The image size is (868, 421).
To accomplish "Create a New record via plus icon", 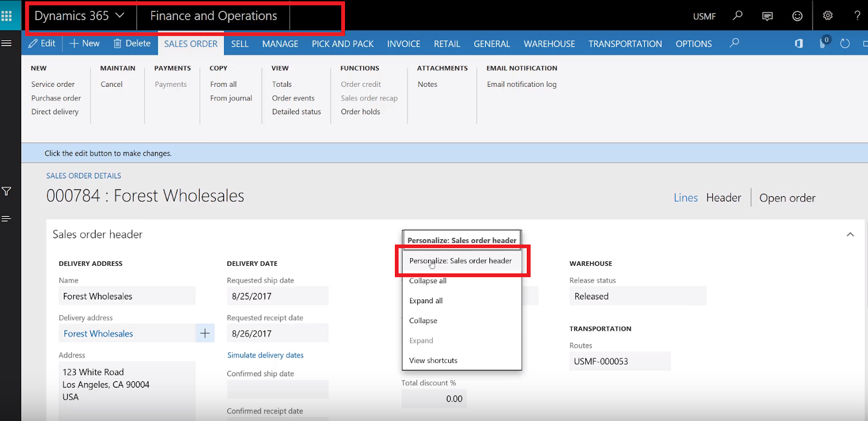I will (85, 43).
